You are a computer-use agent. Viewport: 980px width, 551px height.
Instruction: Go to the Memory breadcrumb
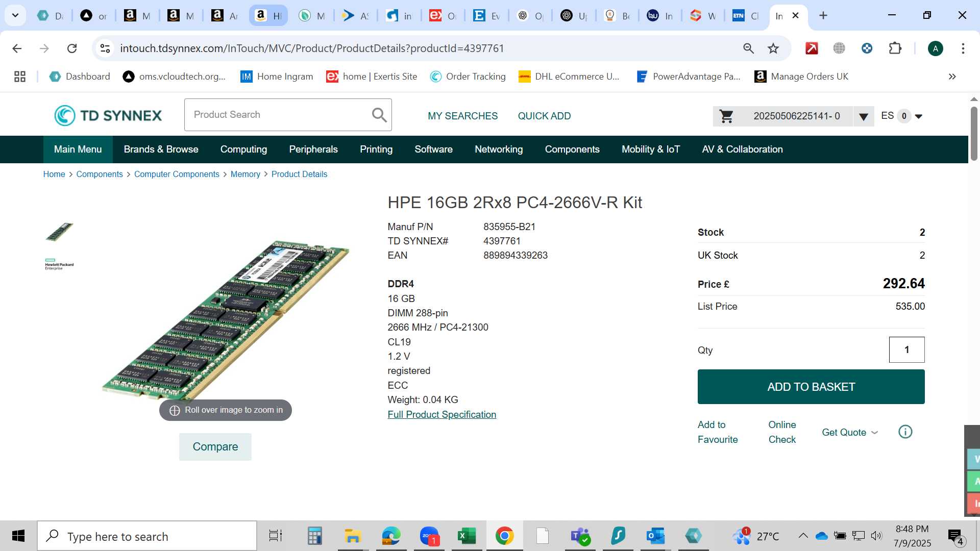(x=246, y=174)
